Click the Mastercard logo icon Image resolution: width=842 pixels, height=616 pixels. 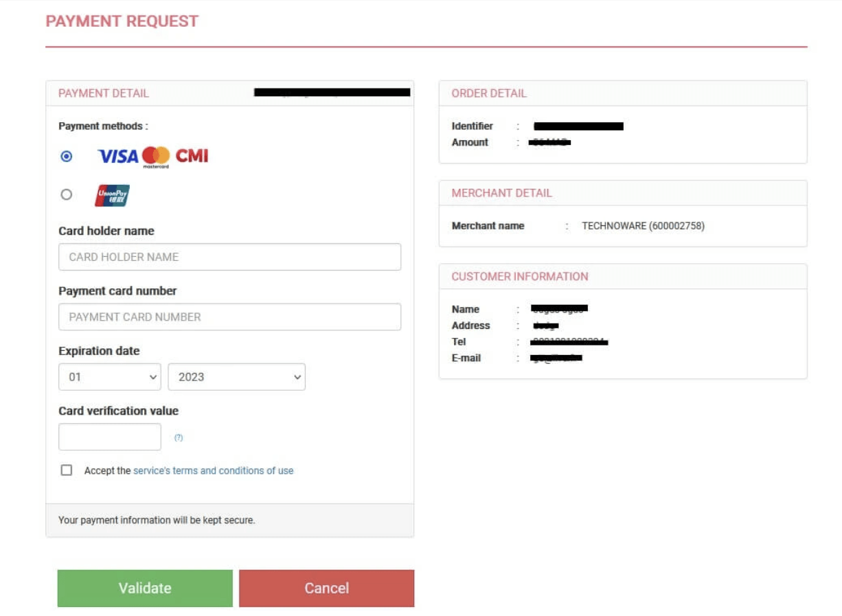tap(156, 157)
